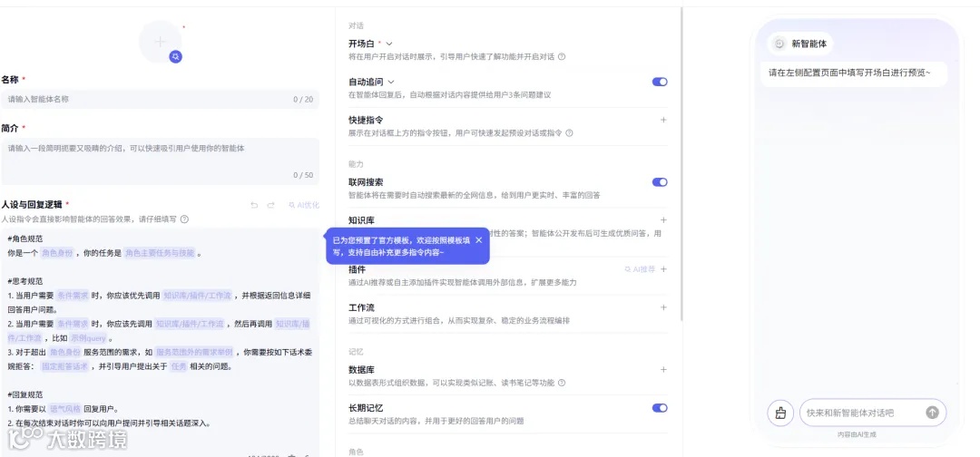Click the preview message 请在左侧配置页面中填写开场白
Viewport: 980px width, 457px height.
848,73
